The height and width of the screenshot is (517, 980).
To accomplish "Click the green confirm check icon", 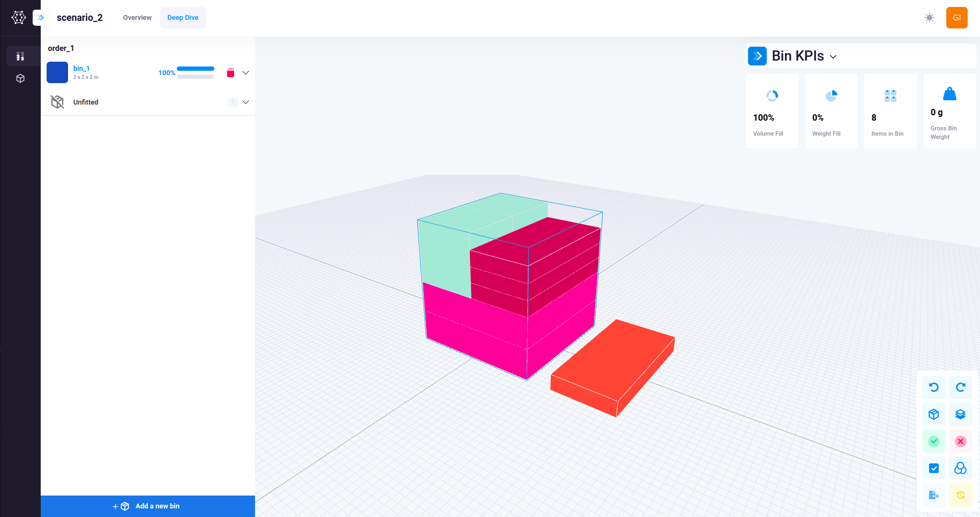I will [933, 441].
